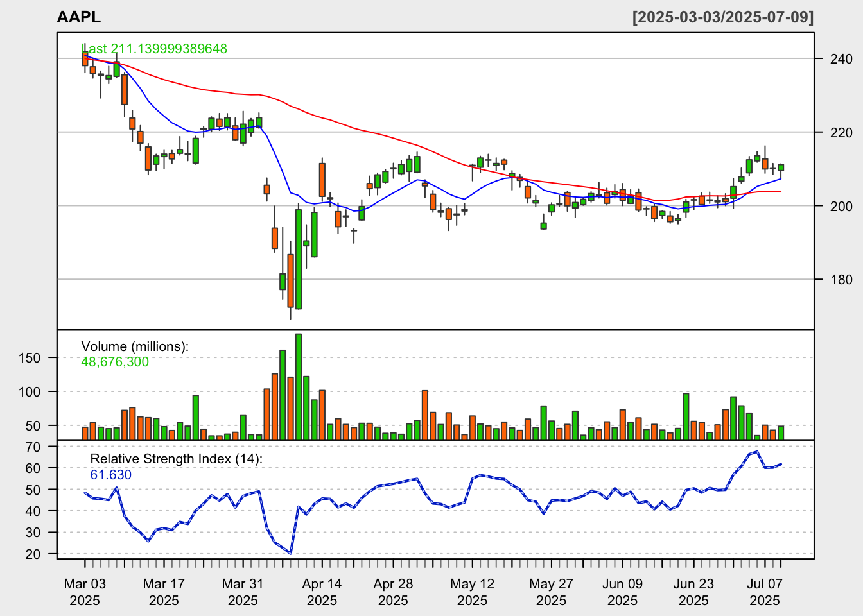Viewport: 863px width, 616px height.
Task: Click the May 12 2025 date label
Action: click(x=472, y=592)
